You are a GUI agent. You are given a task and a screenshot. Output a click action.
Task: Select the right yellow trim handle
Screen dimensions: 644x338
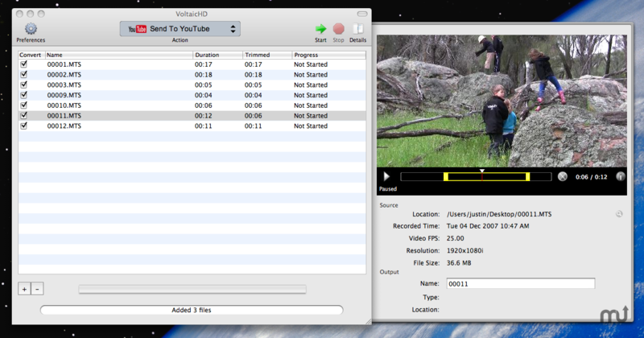[528, 176]
